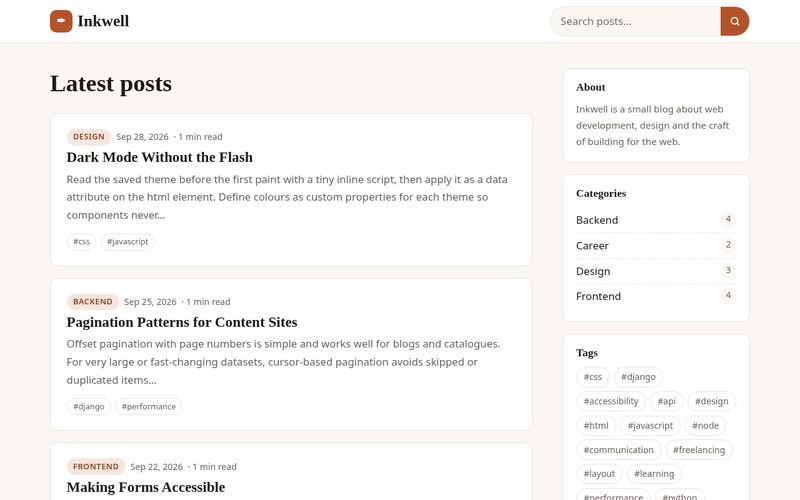Open the Frontend category in sidebar
The width and height of the screenshot is (800, 500).
pos(656,296)
